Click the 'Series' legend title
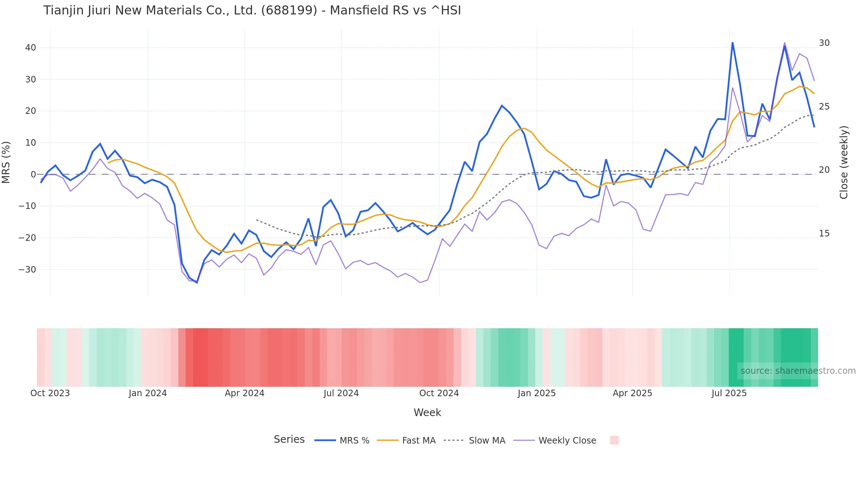The width and height of the screenshot is (868, 488). click(x=289, y=439)
